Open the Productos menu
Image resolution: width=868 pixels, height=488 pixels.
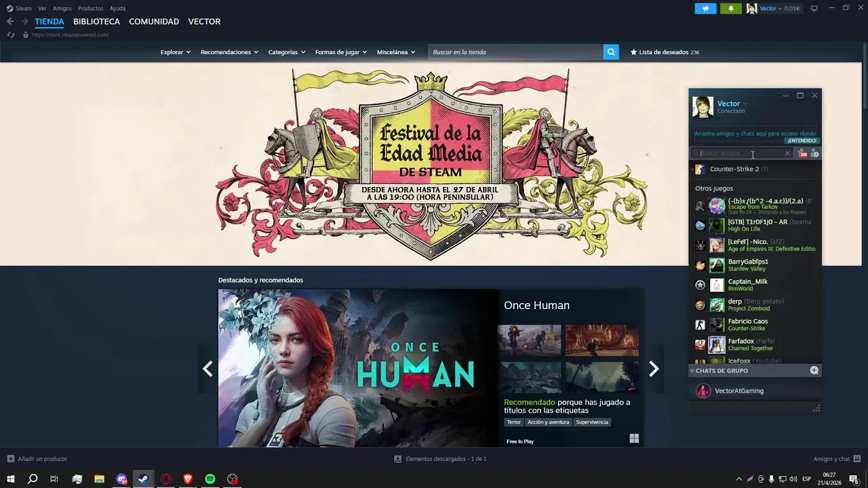point(91,9)
